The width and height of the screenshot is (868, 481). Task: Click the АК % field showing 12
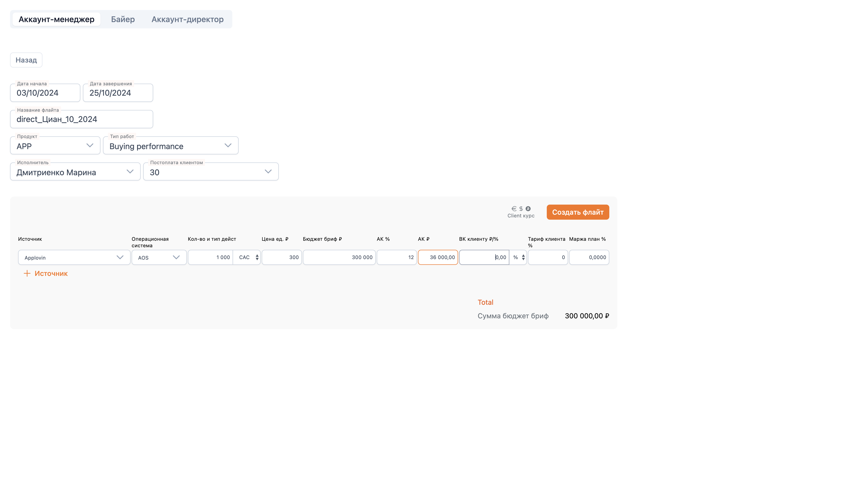[397, 257]
